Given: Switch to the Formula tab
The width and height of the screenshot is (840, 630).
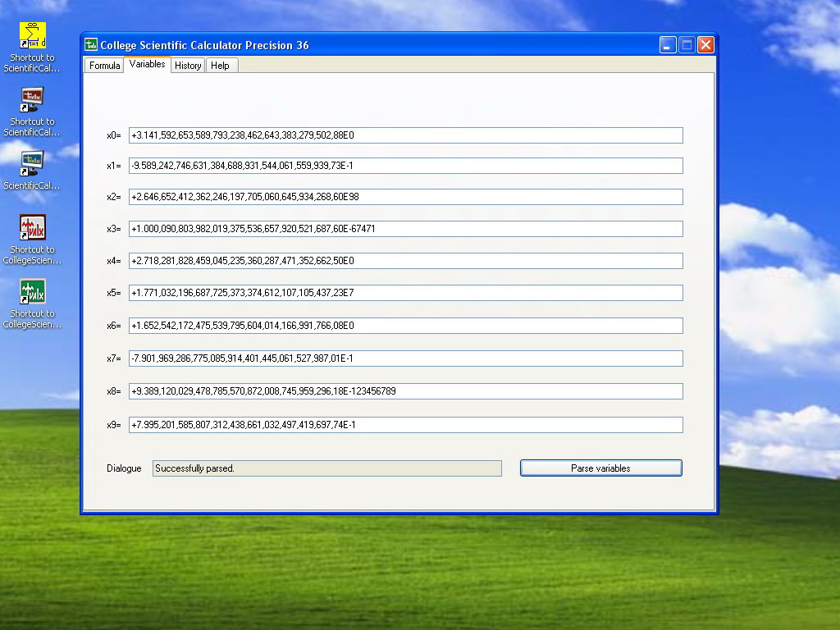Looking at the screenshot, I should coord(104,66).
